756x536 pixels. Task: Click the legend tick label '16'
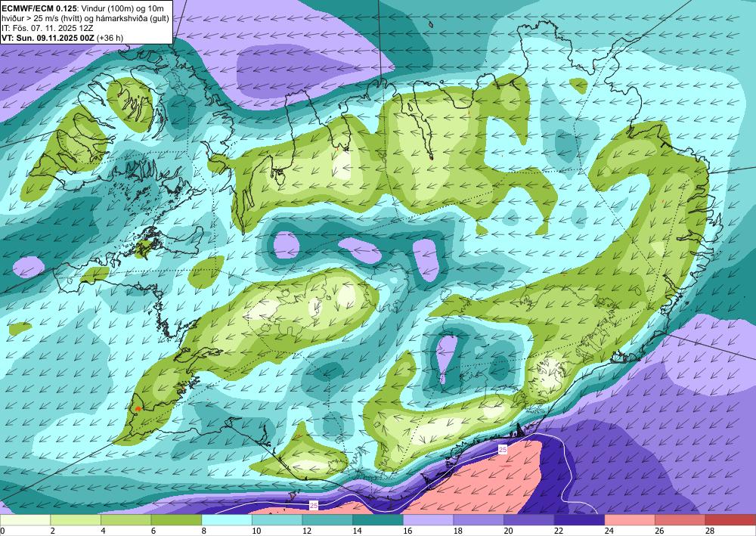point(407,531)
